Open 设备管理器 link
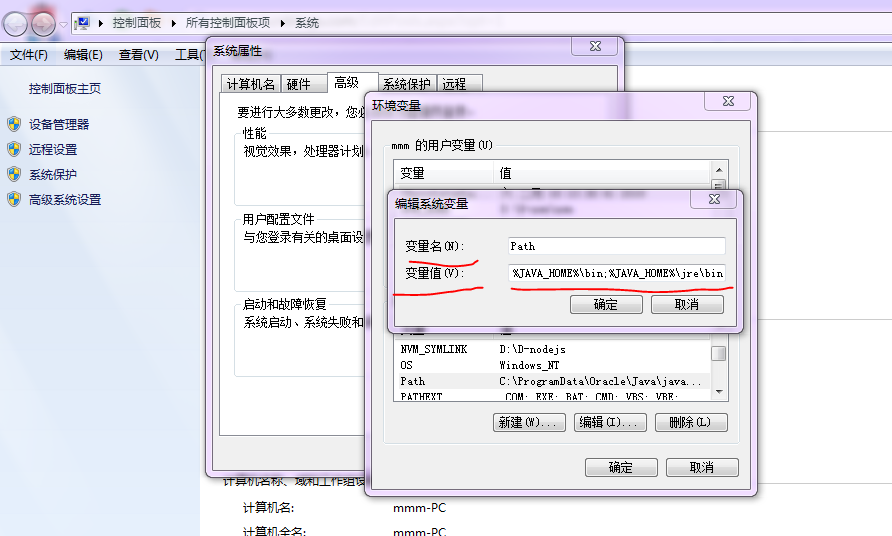The width and height of the screenshot is (892, 536). click(x=59, y=125)
